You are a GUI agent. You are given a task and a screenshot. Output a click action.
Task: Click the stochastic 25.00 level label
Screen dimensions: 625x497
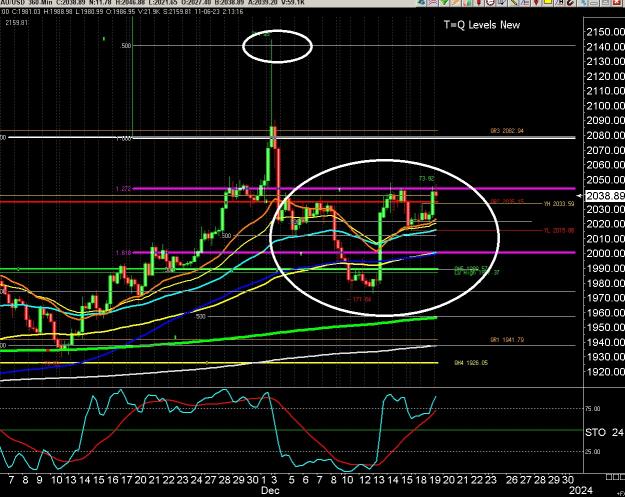[x=592, y=452]
